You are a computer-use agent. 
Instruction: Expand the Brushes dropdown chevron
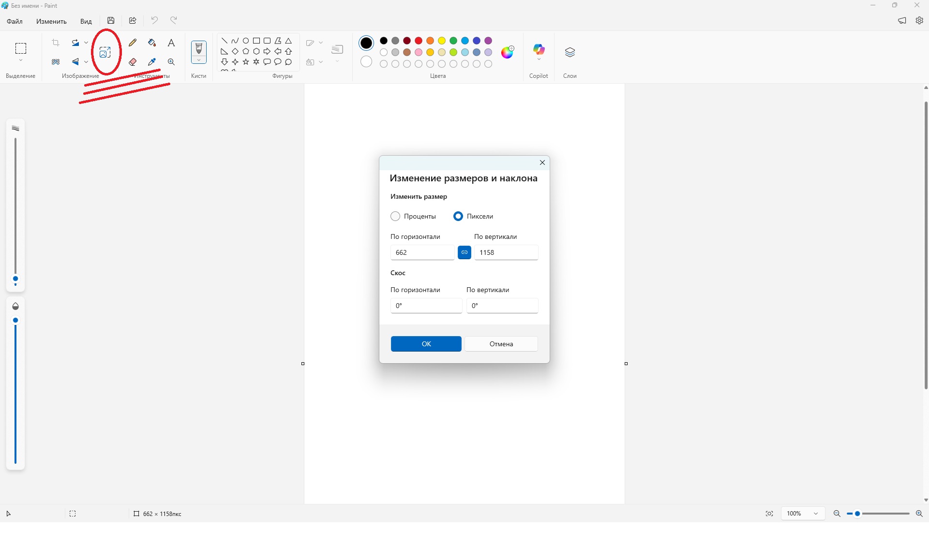point(199,60)
